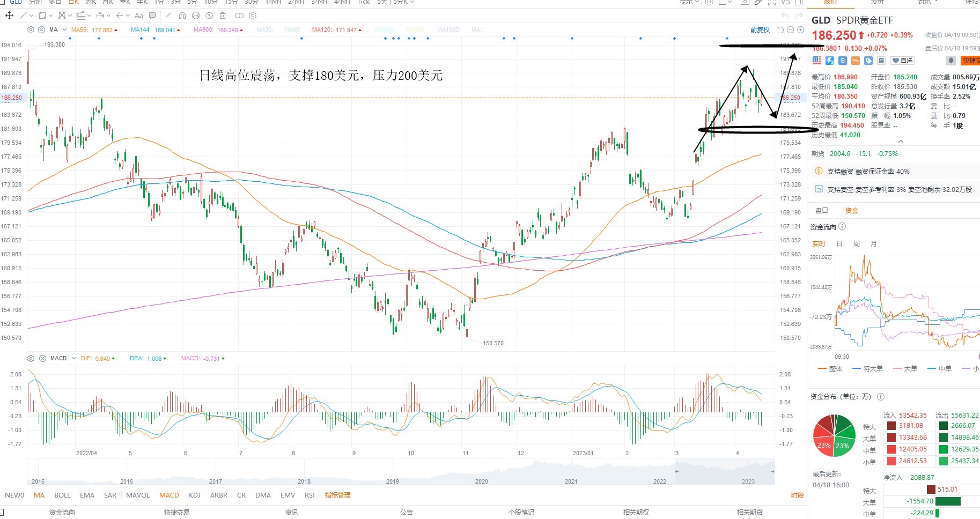Toggle MA30 moving average line visibility
The height and width of the screenshot is (519, 980).
pyautogui.click(x=264, y=29)
